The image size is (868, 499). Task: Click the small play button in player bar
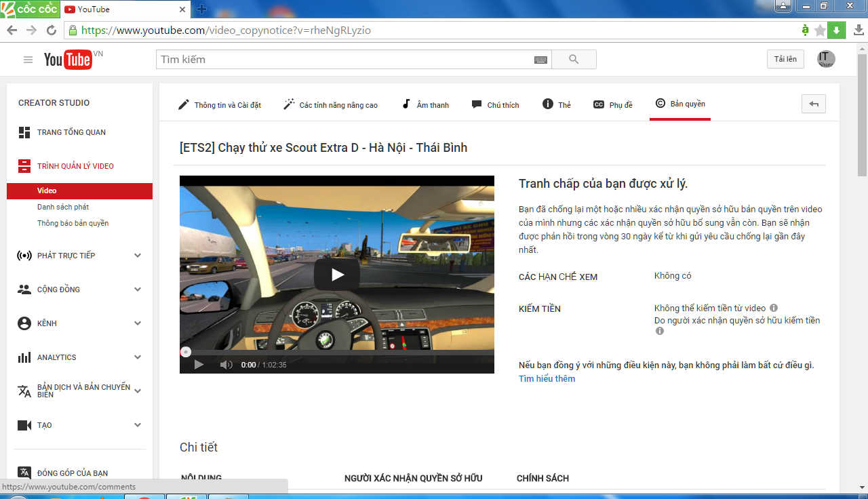199,365
